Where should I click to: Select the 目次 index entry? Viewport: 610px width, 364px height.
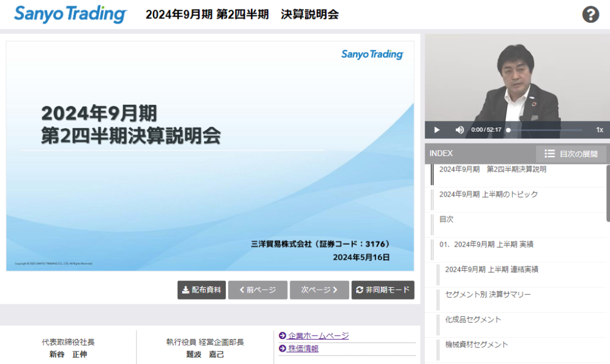click(x=516, y=225)
